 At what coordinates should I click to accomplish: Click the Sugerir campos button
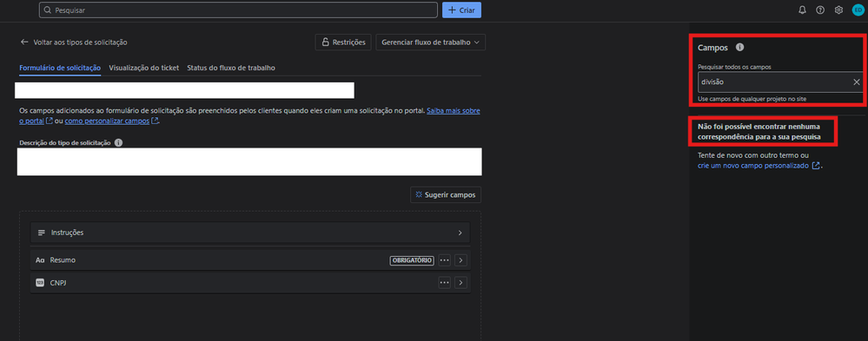[446, 195]
